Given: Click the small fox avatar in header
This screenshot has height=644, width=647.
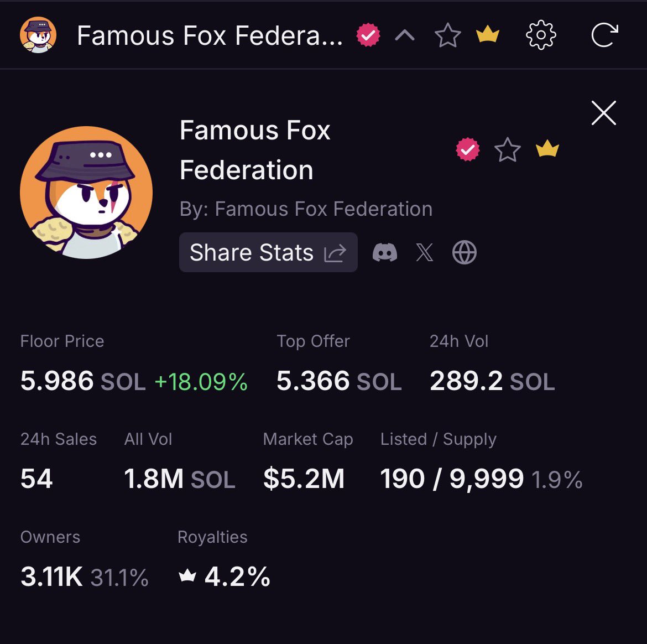Looking at the screenshot, I should (38, 35).
